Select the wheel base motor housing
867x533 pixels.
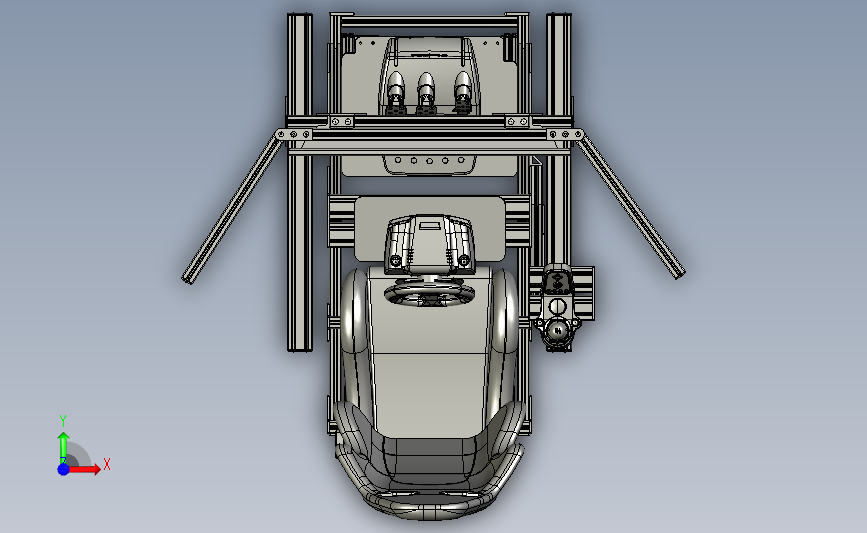(430, 243)
